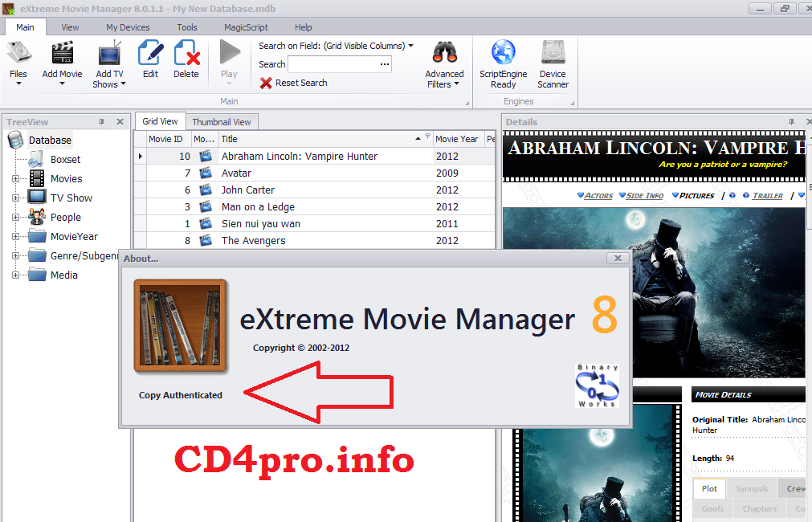Click the Search ellipsis button
812x522 pixels.
384,64
